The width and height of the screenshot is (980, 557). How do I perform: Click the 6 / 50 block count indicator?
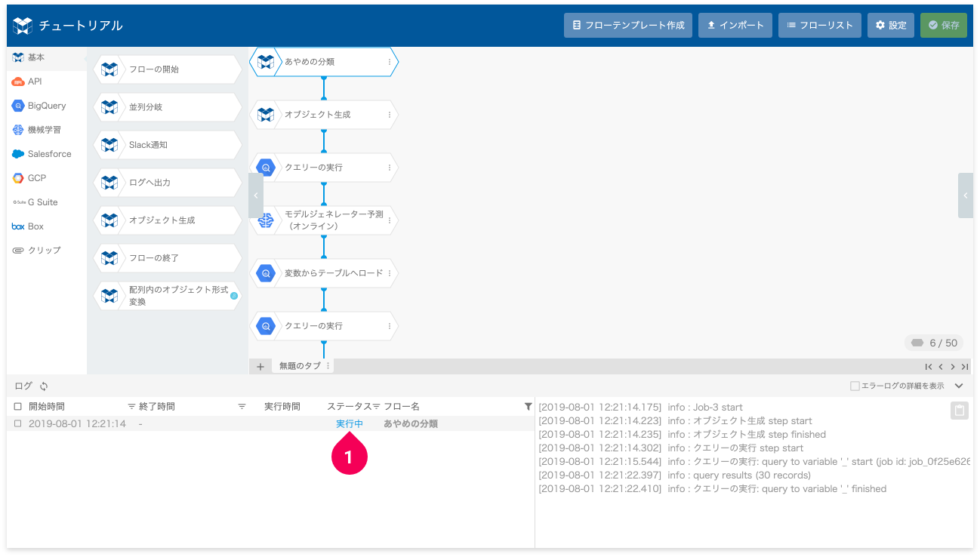[x=935, y=343]
